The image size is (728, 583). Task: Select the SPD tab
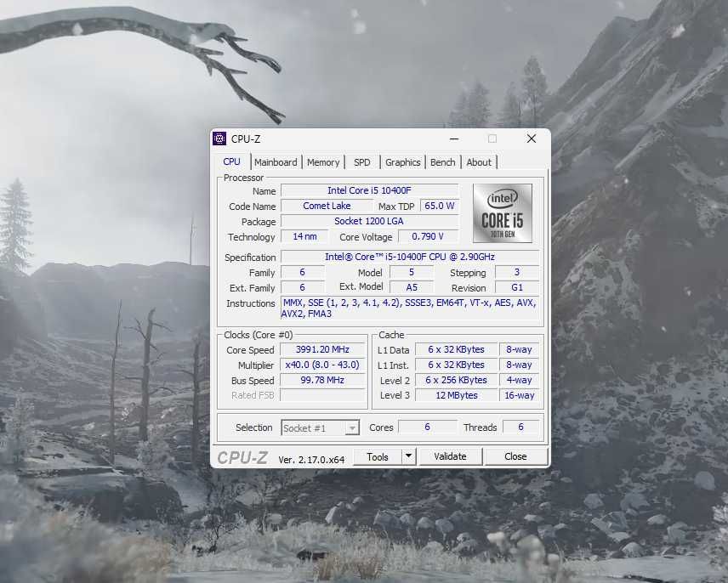coord(362,162)
